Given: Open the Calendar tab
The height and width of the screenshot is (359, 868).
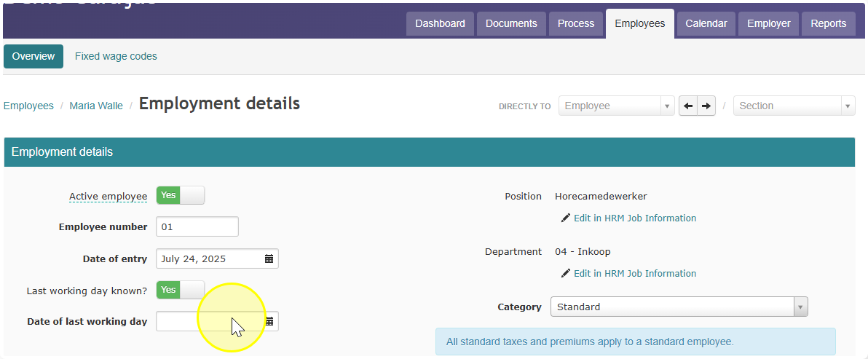Looking at the screenshot, I should pos(706,24).
